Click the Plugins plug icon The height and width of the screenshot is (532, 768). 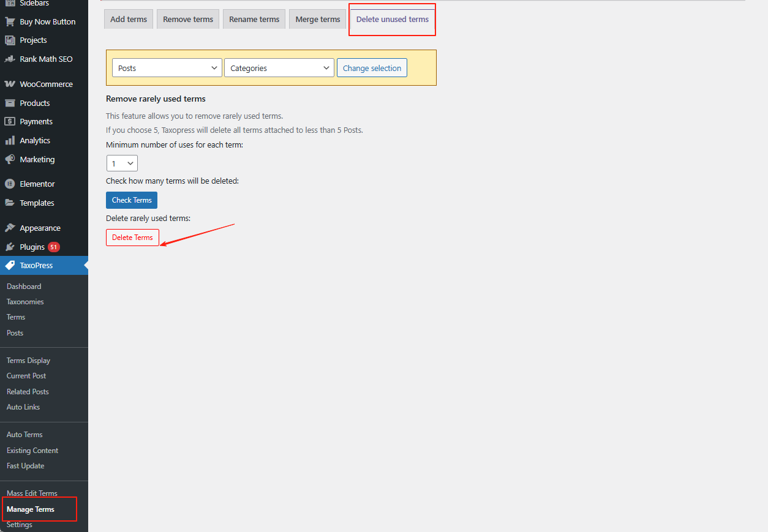point(10,247)
